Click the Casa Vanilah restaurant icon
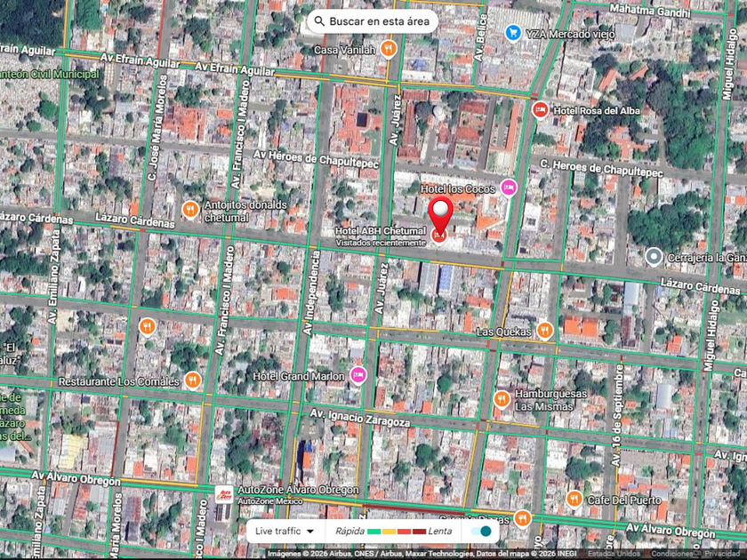Screen dimensions: 747x560 coord(389,49)
